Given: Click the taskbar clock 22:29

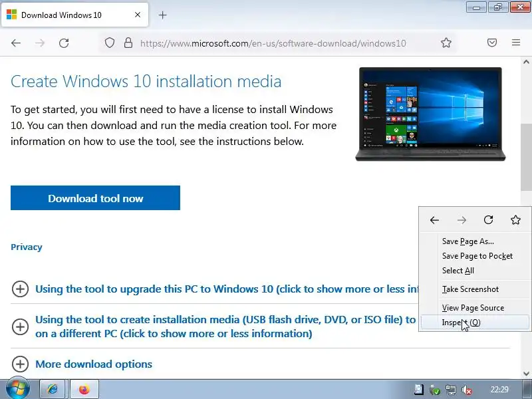Looking at the screenshot, I should pos(499,390).
